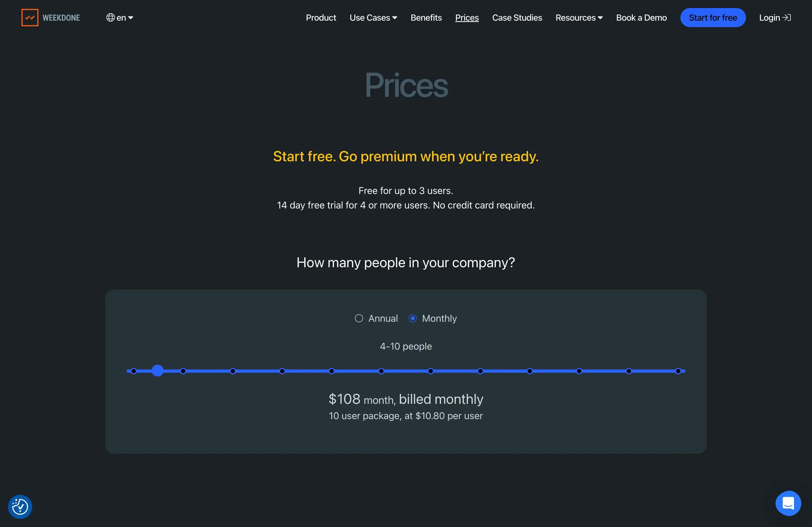Click the Login arrow icon
The height and width of the screenshot is (527, 812).
tap(787, 17)
